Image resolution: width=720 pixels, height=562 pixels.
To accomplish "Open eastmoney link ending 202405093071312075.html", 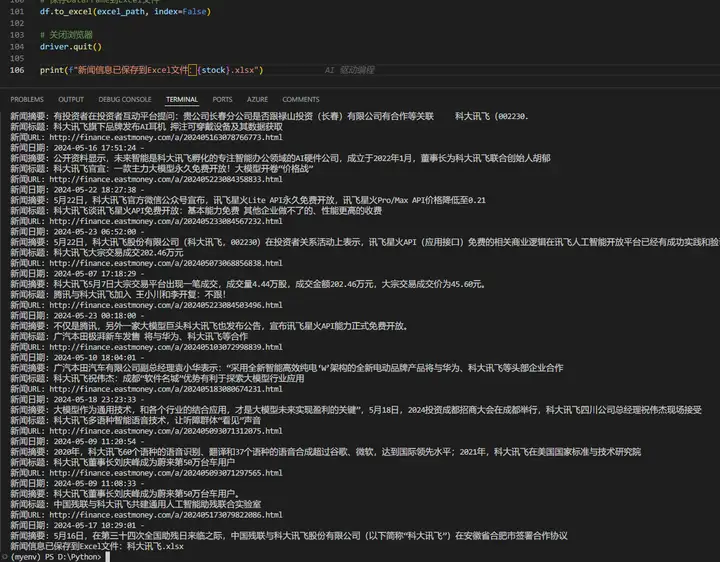I will click(166, 431).
